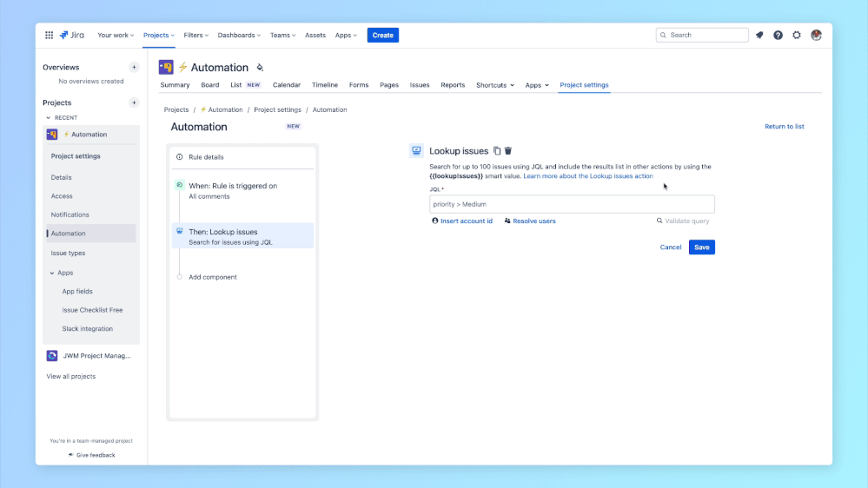Viewport: 868px width, 488px height.
Task: Open Assets in top navigation
Action: (x=315, y=35)
